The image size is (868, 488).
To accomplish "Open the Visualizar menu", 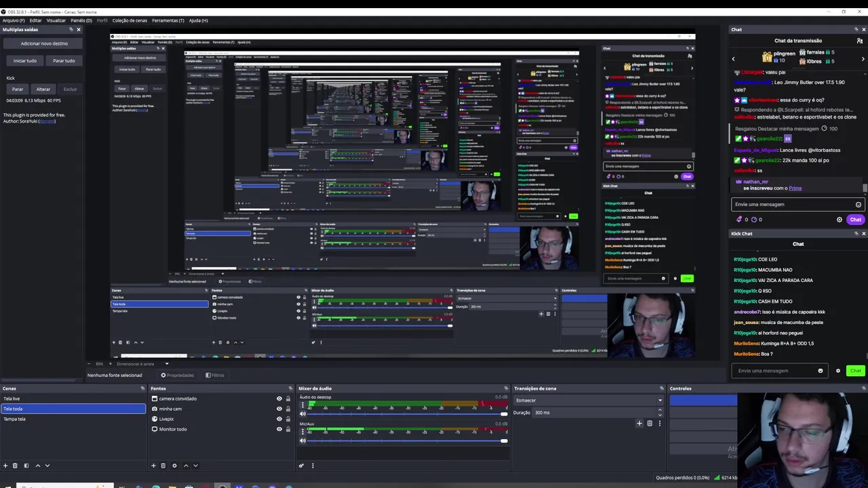I will click(x=56, y=20).
